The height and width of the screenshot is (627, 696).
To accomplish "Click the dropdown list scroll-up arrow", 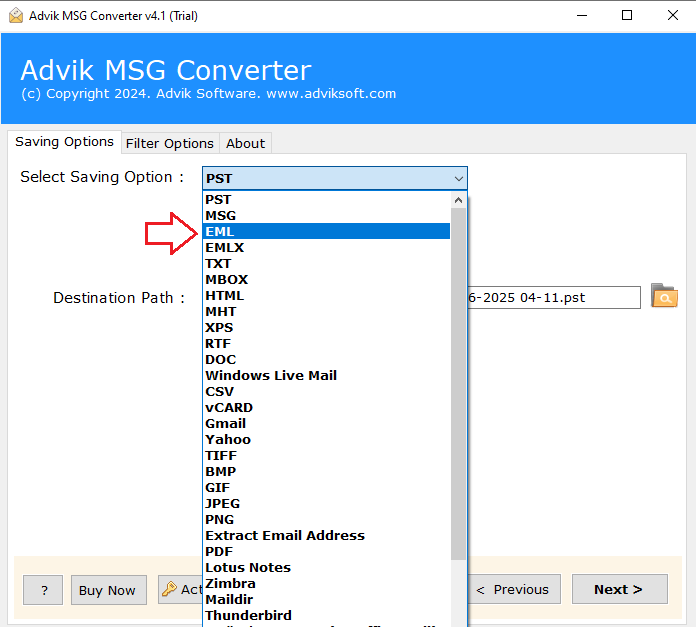I will (x=459, y=200).
